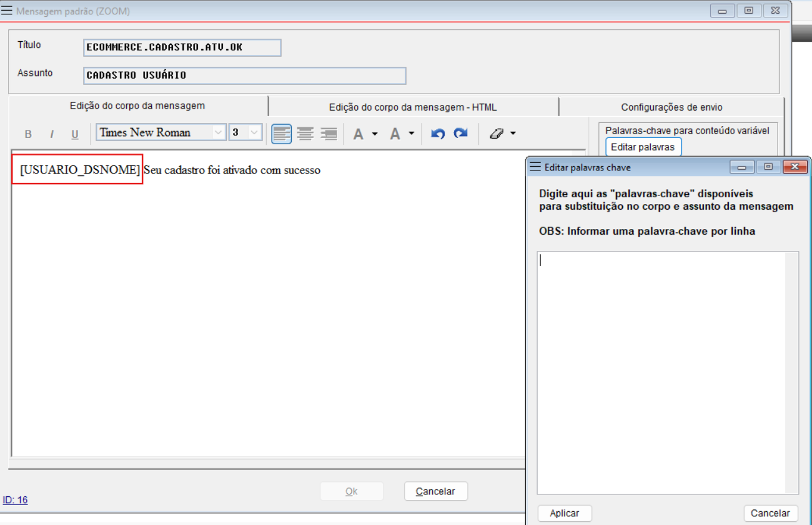Open the ID: 16 link
The height and width of the screenshot is (525, 812).
(15, 500)
